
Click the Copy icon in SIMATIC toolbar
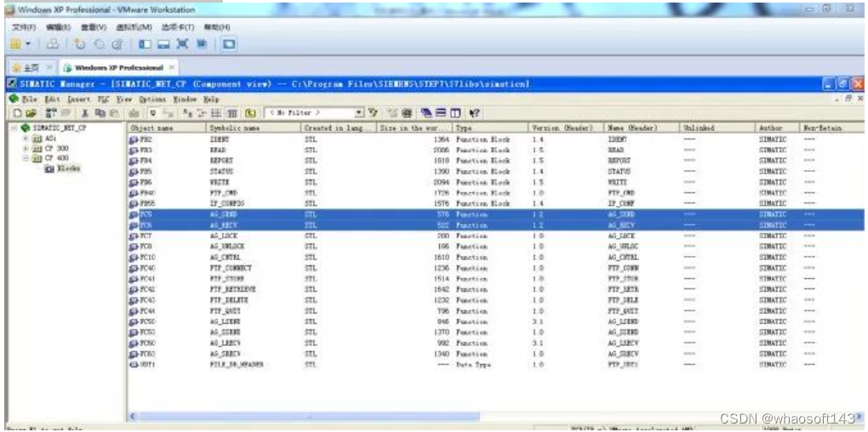(x=99, y=113)
